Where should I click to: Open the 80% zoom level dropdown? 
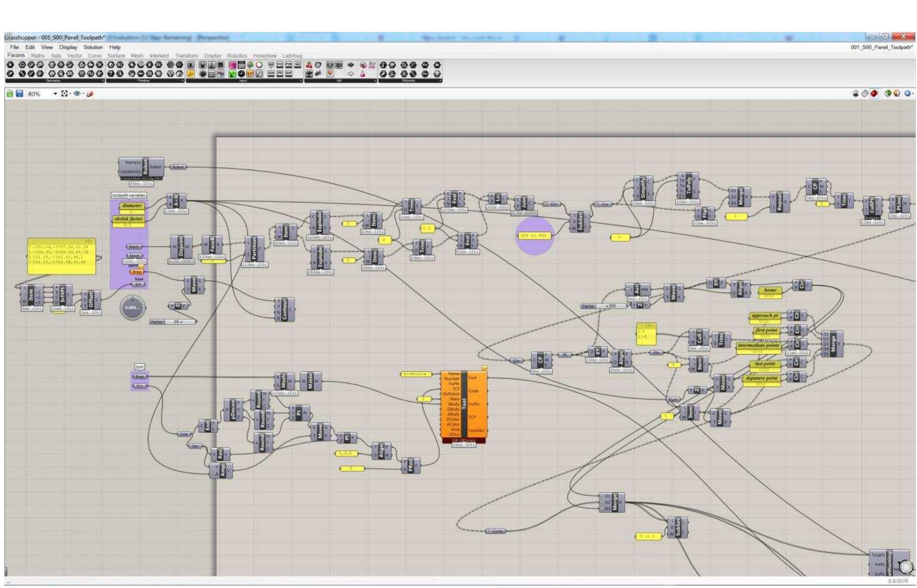point(55,94)
